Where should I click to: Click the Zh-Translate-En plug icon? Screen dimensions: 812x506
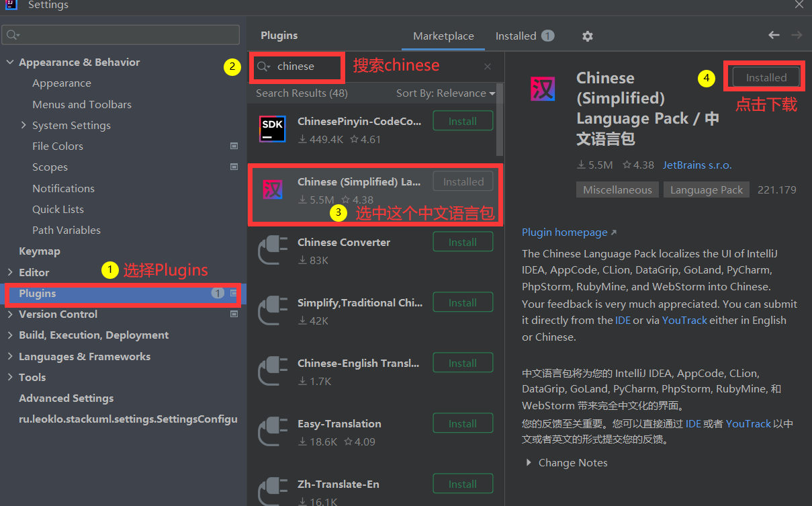[x=272, y=491]
